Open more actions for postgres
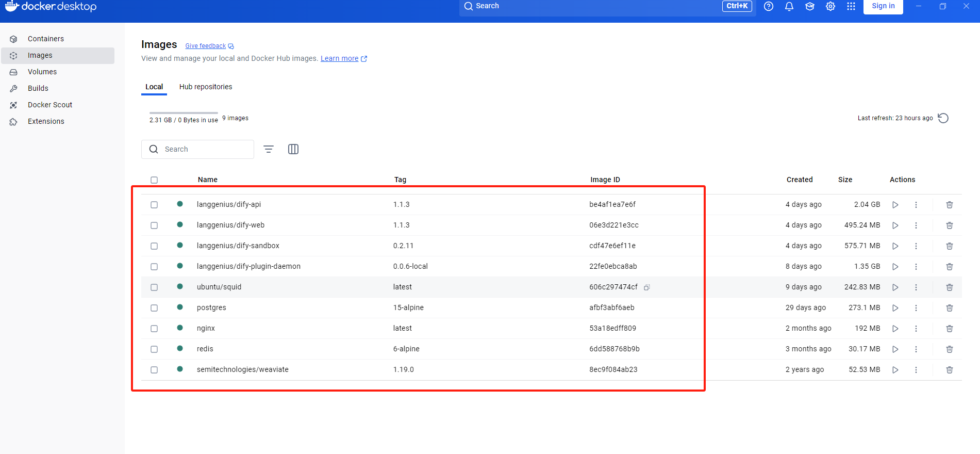 click(x=916, y=308)
